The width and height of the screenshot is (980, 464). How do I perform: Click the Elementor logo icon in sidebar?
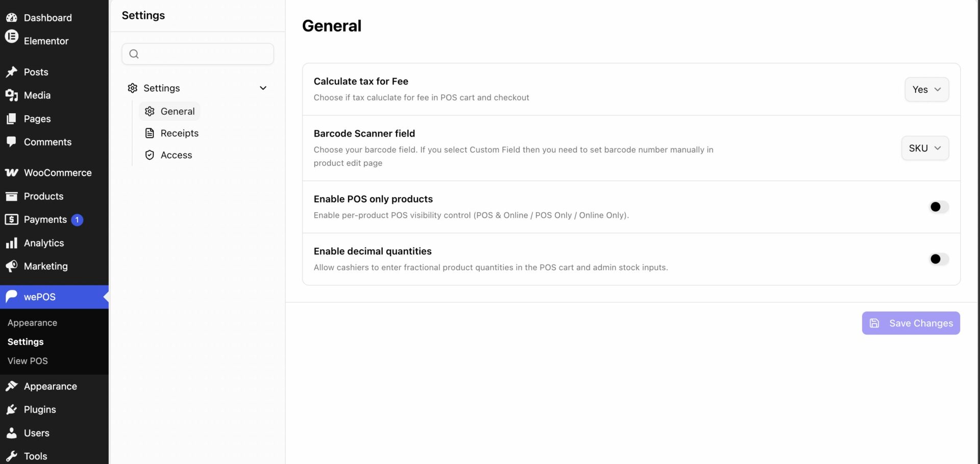pyautogui.click(x=11, y=37)
